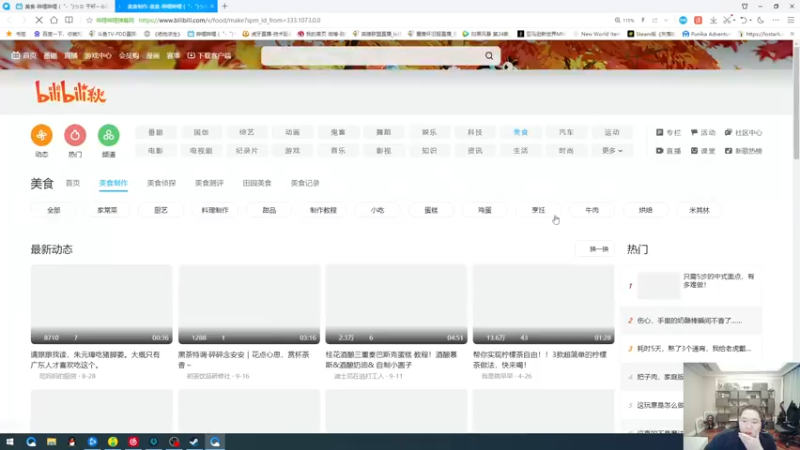Open Windows Start menu
The height and width of the screenshot is (450, 800).
(x=10, y=442)
